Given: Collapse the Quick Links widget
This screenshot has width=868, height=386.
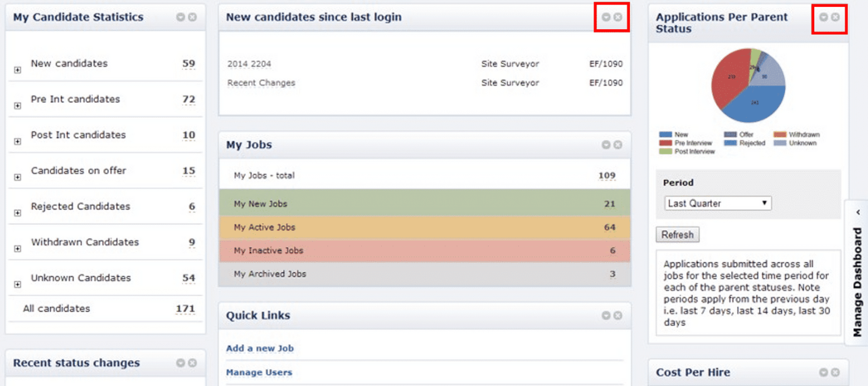Looking at the screenshot, I should pyautogui.click(x=606, y=315).
